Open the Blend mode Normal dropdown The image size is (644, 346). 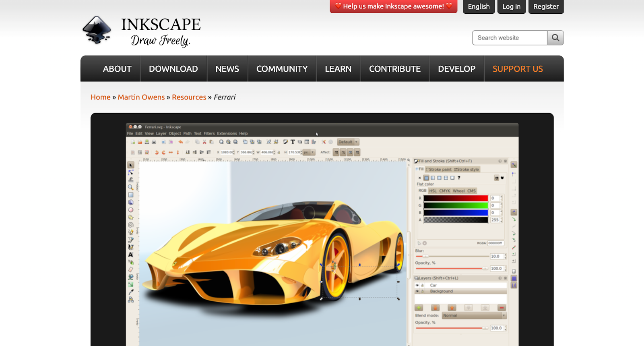tap(474, 316)
